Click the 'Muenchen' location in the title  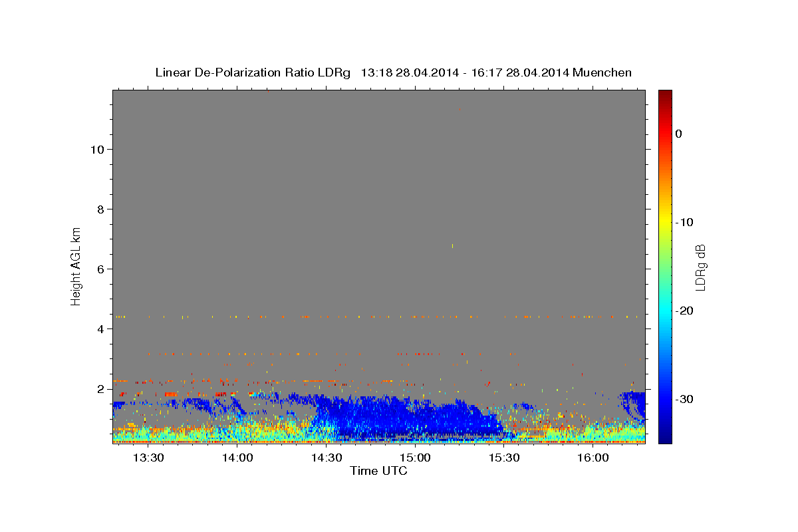pos(602,72)
